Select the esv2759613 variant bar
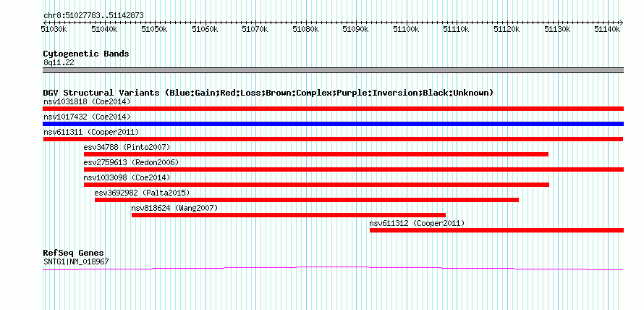Image resolution: width=644 pixels, height=310 pixels. click(x=354, y=169)
